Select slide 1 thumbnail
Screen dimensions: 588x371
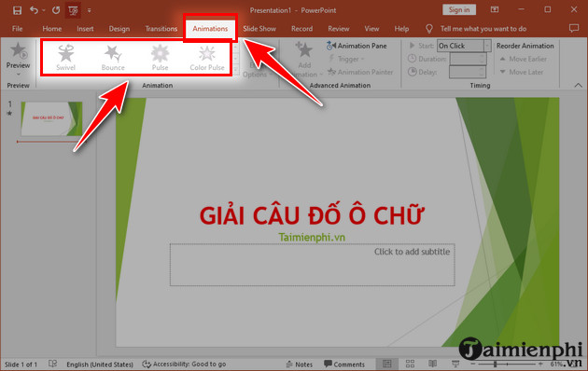51,118
